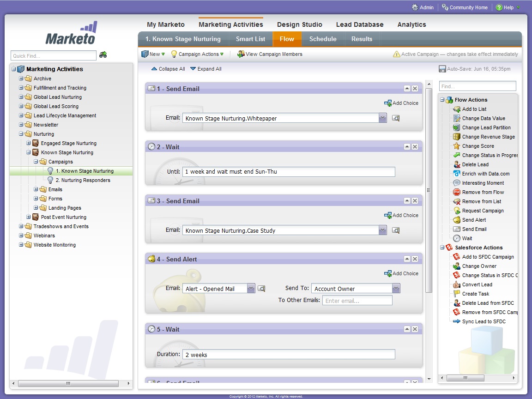Click the Quick Find search field
This screenshot has width=532, height=399.
[x=54, y=55]
